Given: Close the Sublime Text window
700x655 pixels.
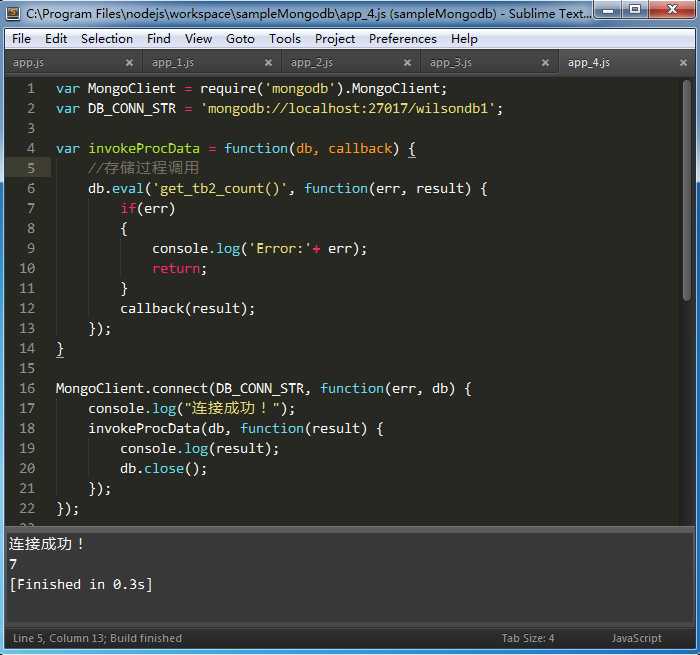Looking at the screenshot, I should pos(672,10).
